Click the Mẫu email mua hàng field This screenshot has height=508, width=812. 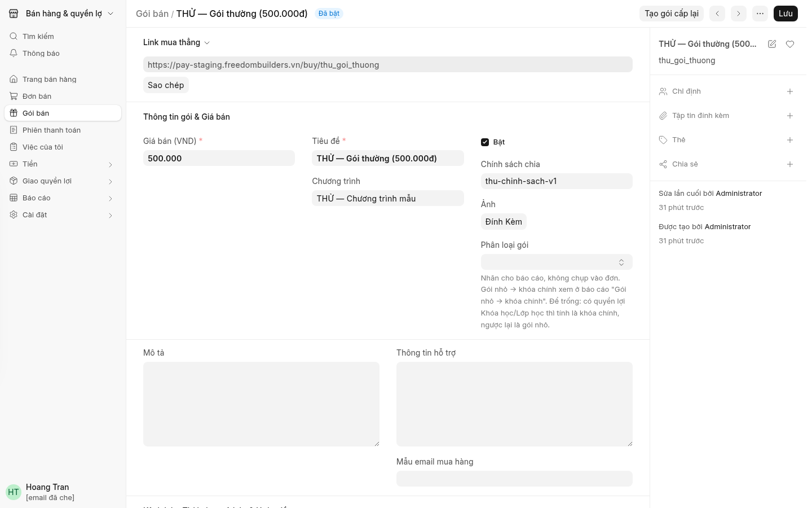coord(514,479)
